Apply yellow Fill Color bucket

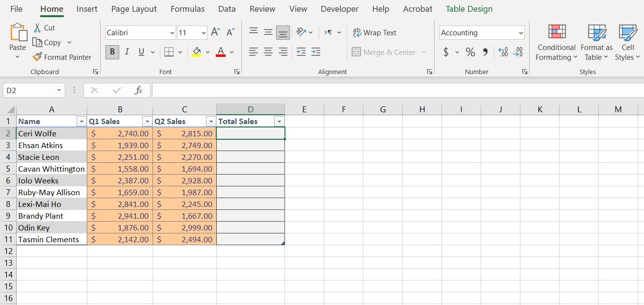coord(197,52)
